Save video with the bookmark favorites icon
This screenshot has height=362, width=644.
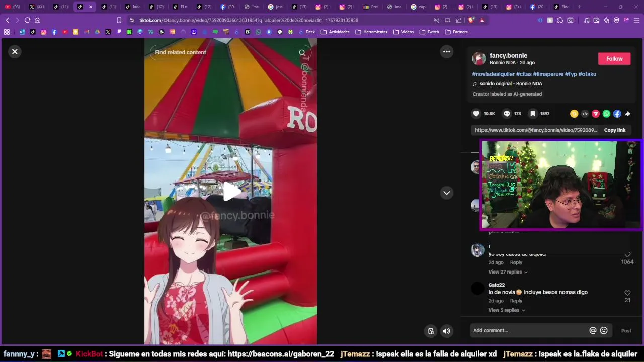pos(533,114)
